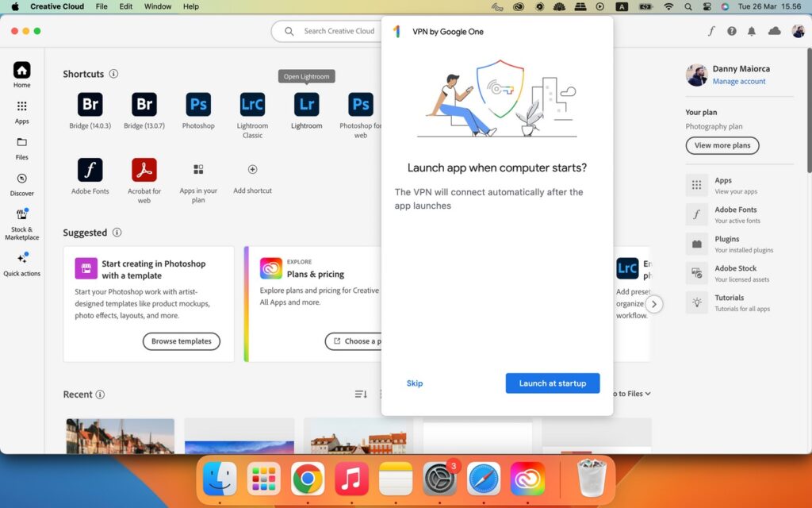
Task: Open the notifications bell
Action: click(752, 31)
